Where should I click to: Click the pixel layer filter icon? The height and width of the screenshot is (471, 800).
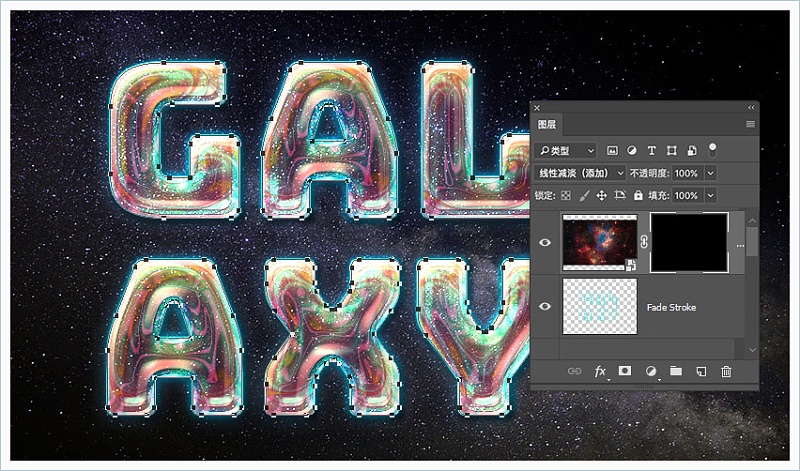click(x=612, y=151)
